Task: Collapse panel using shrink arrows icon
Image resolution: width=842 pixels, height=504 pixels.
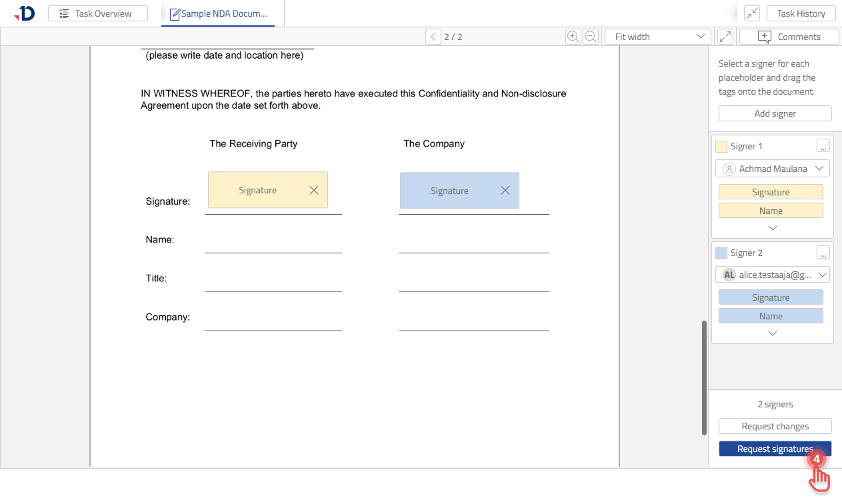Action: (752, 13)
